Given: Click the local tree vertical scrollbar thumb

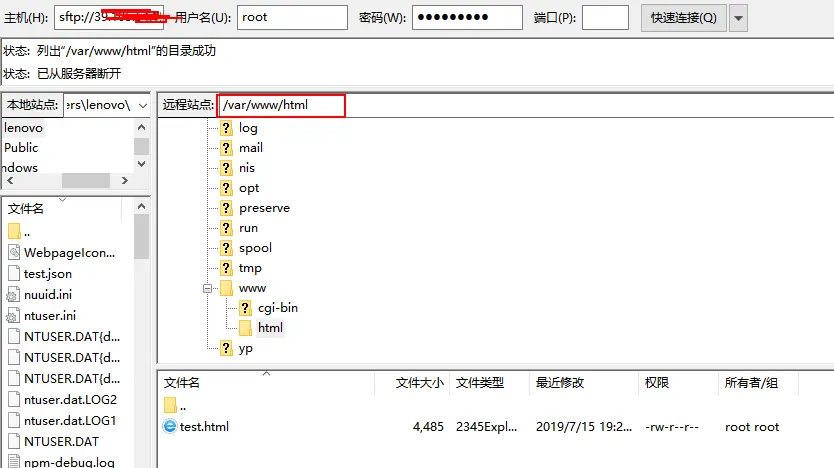Looking at the screenshot, I should click(x=141, y=146).
